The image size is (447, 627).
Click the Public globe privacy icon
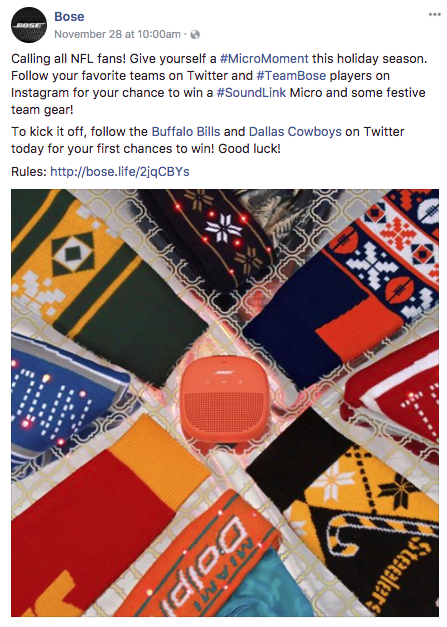coord(195,35)
